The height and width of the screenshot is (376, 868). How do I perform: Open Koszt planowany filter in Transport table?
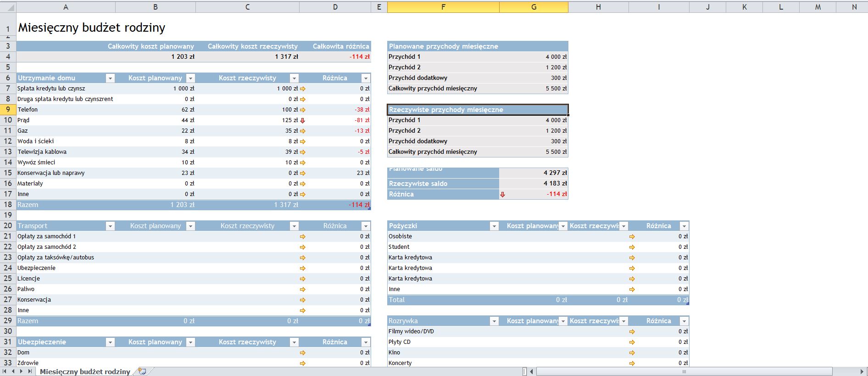[x=190, y=226]
